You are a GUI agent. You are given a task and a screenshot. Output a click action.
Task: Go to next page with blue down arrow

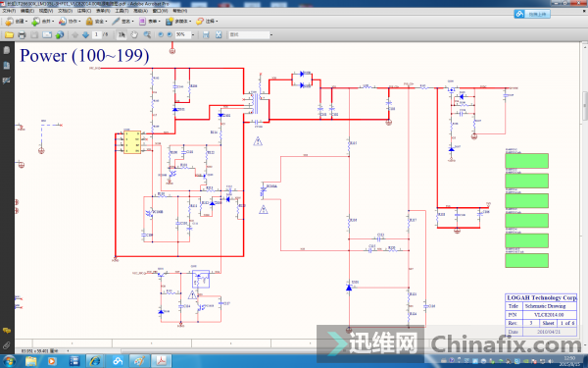tap(85, 35)
